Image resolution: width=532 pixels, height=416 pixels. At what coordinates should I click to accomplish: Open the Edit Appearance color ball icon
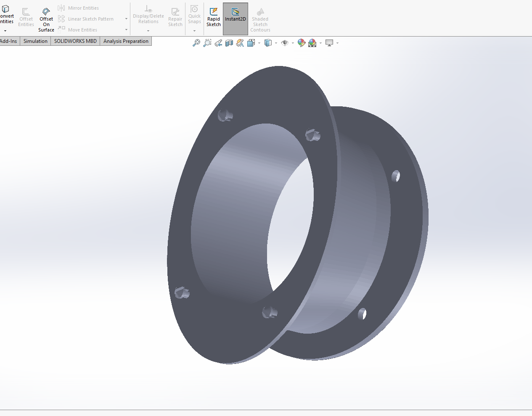[302, 43]
